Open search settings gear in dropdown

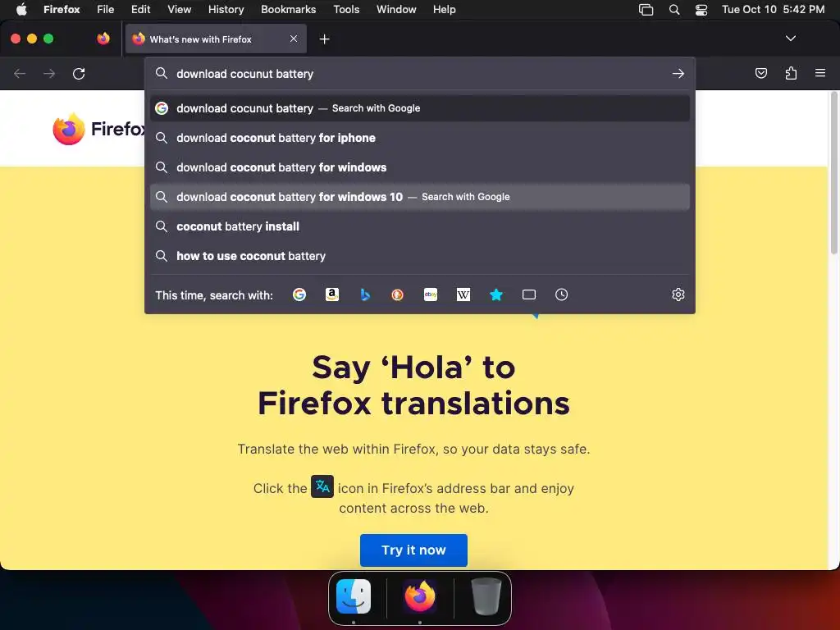(x=678, y=294)
